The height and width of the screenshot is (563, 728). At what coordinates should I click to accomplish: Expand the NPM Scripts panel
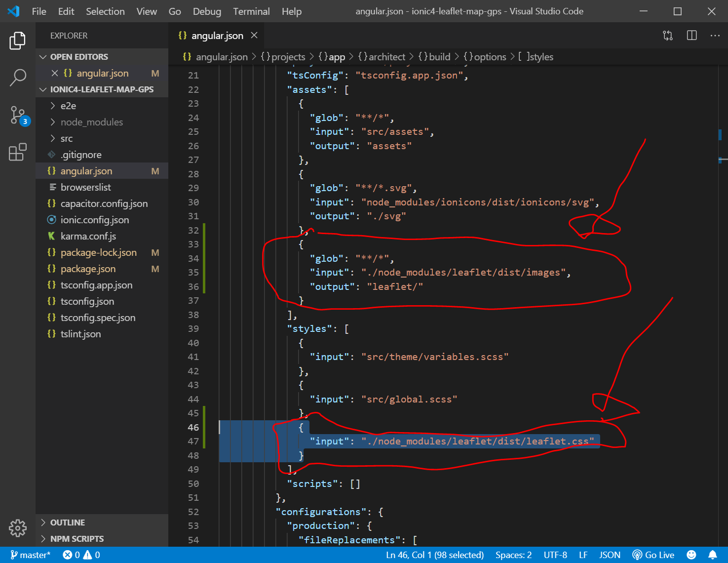[x=77, y=539]
